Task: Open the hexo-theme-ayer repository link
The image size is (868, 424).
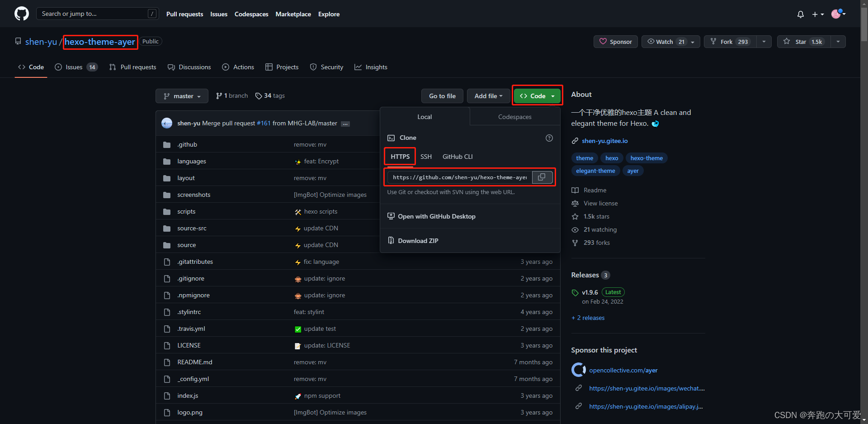Action: tap(100, 42)
